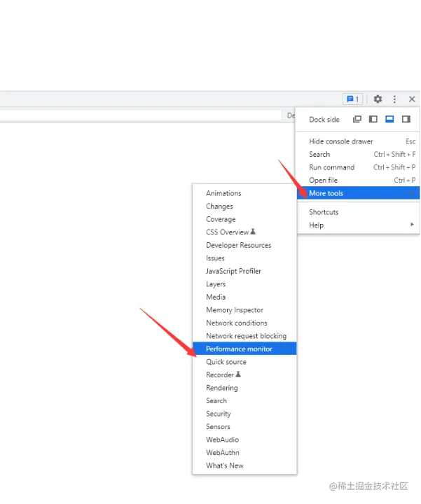421x504 pixels.
Task: Open the More tools submenu
Action: 358,193
